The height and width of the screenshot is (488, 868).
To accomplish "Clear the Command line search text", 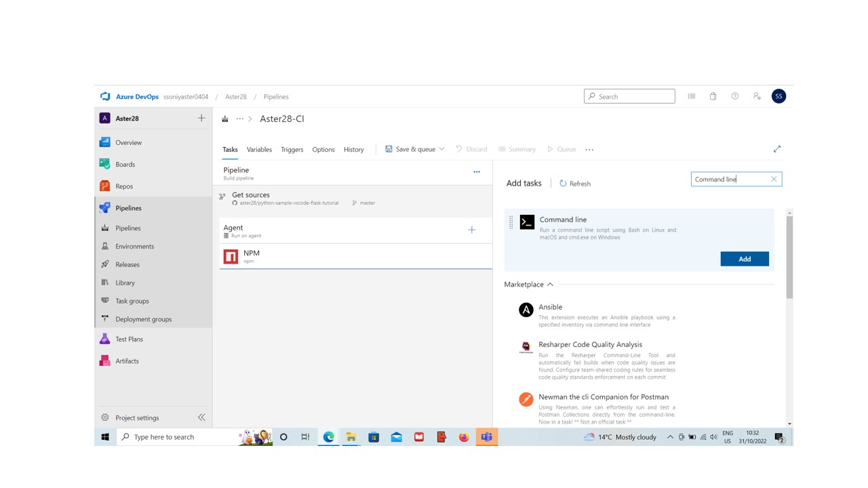I will pyautogui.click(x=774, y=179).
